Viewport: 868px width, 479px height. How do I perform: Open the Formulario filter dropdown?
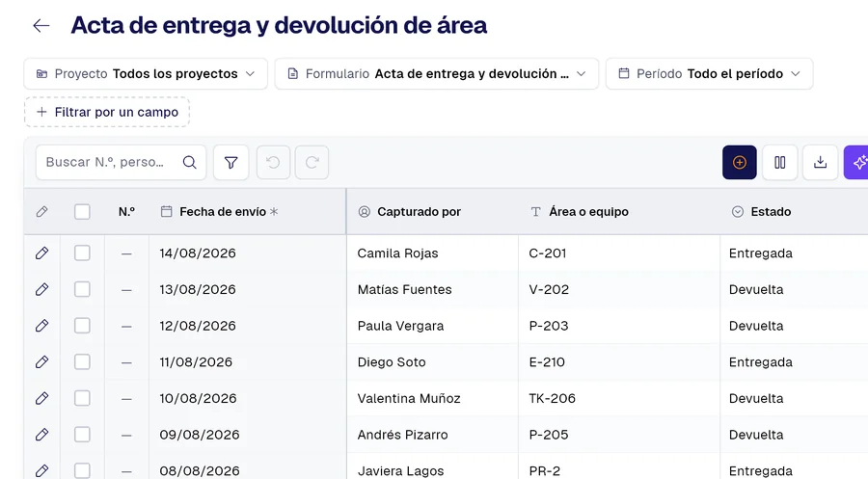click(437, 73)
